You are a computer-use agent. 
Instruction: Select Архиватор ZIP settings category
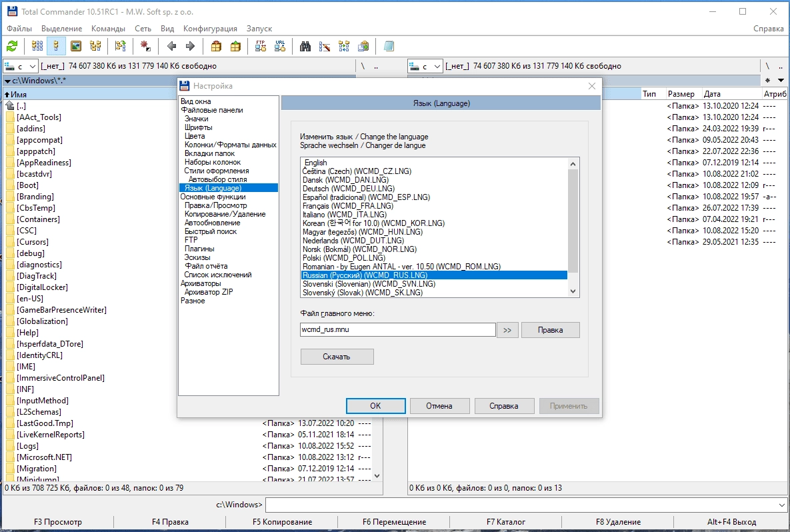coord(209,292)
